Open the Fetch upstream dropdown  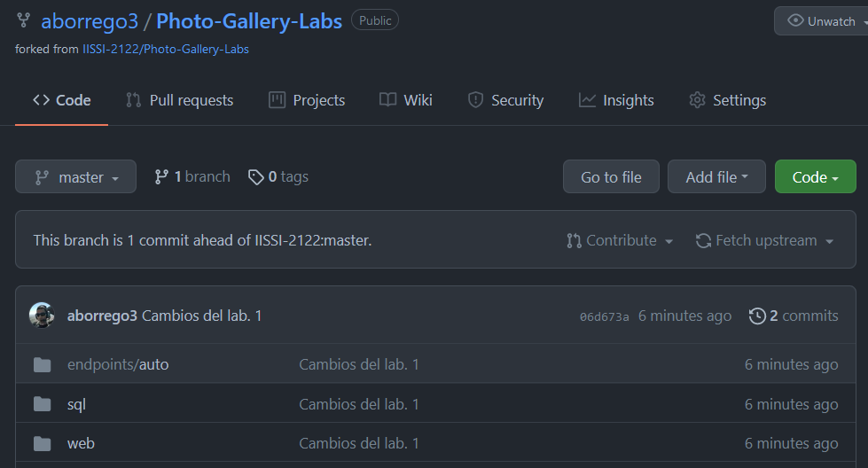point(764,240)
